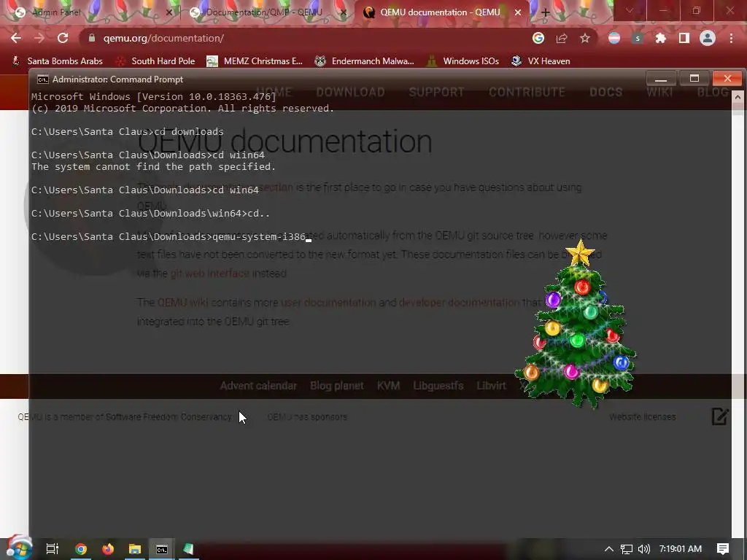Open File Explorer from the taskbar
Image resolution: width=747 pixels, height=560 pixels.
click(135, 549)
